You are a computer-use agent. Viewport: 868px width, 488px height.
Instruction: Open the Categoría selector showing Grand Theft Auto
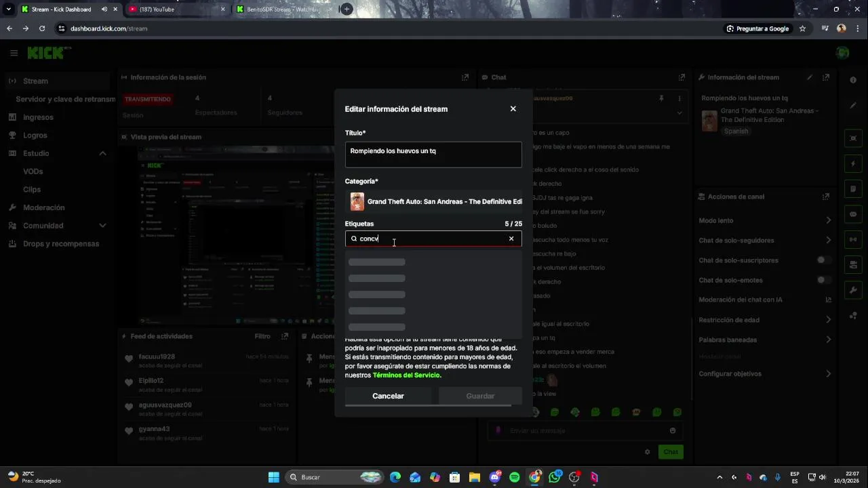pos(433,201)
